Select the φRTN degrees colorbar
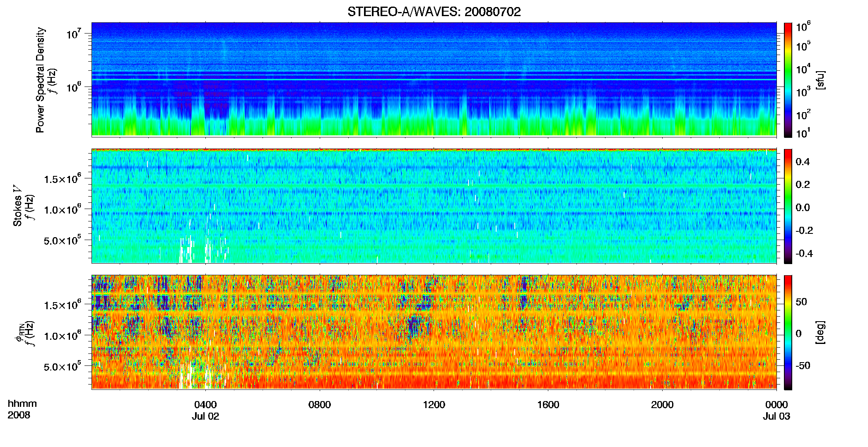Viewport: 868px width, 447px height. 788,332
